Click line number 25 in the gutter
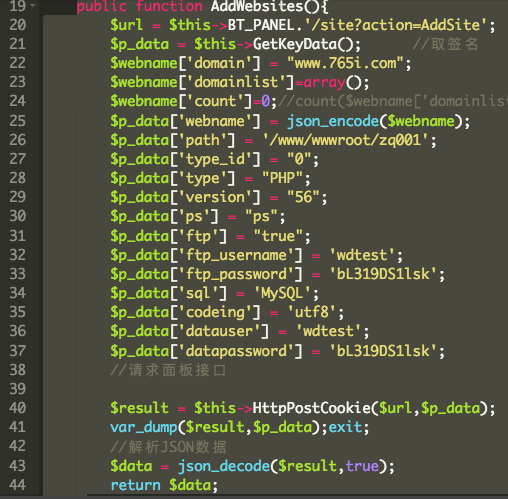 (x=17, y=121)
